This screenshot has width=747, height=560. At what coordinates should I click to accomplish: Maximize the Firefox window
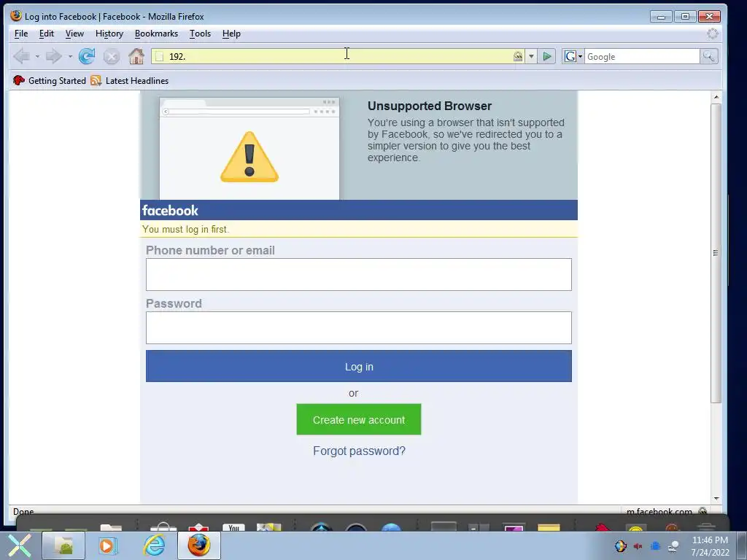tap(685, 17)
